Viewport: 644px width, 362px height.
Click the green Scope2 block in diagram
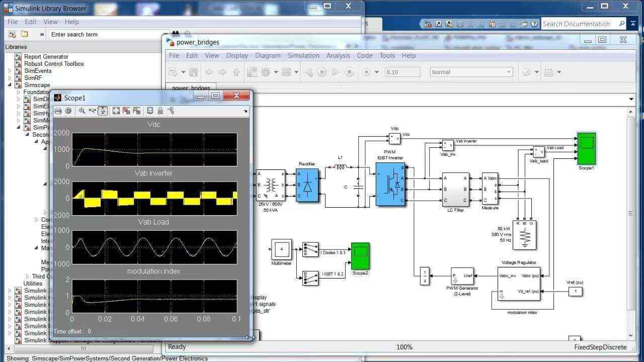point(360,256)
